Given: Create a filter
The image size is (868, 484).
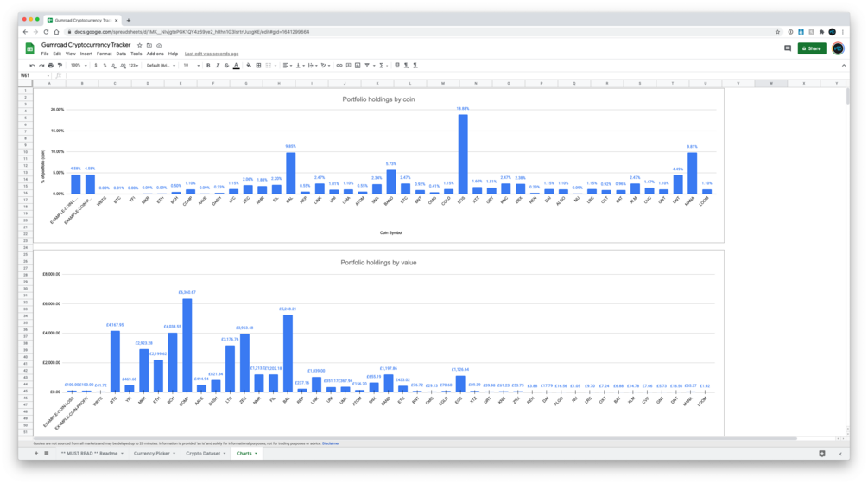Looking at the screenshot, I should tap(367, 66).
